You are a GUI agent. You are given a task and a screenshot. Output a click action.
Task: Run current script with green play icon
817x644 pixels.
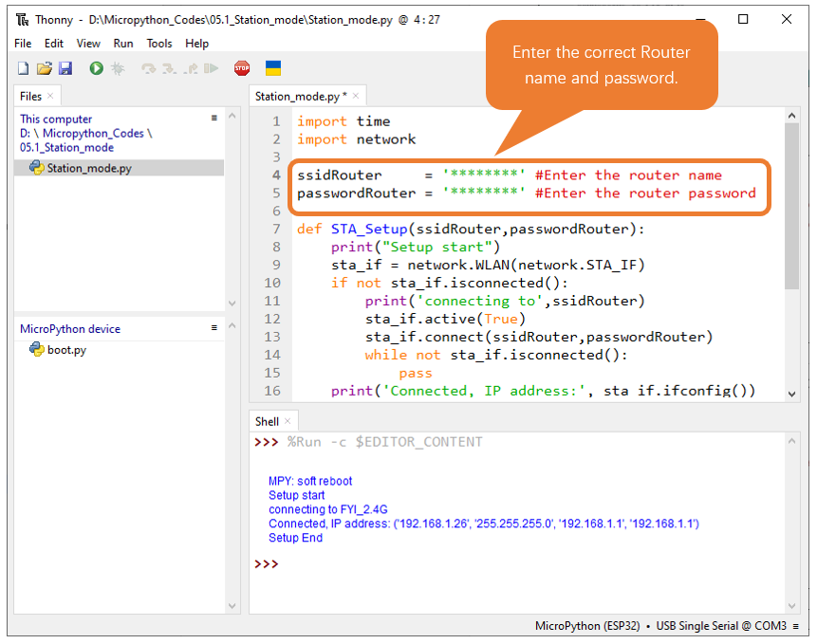(97, 68)
